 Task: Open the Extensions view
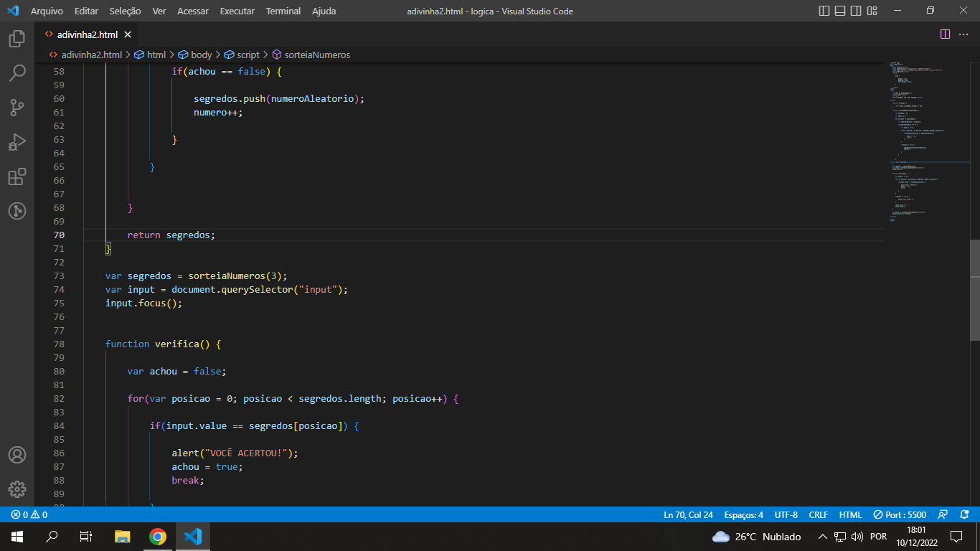click(17, 176)
